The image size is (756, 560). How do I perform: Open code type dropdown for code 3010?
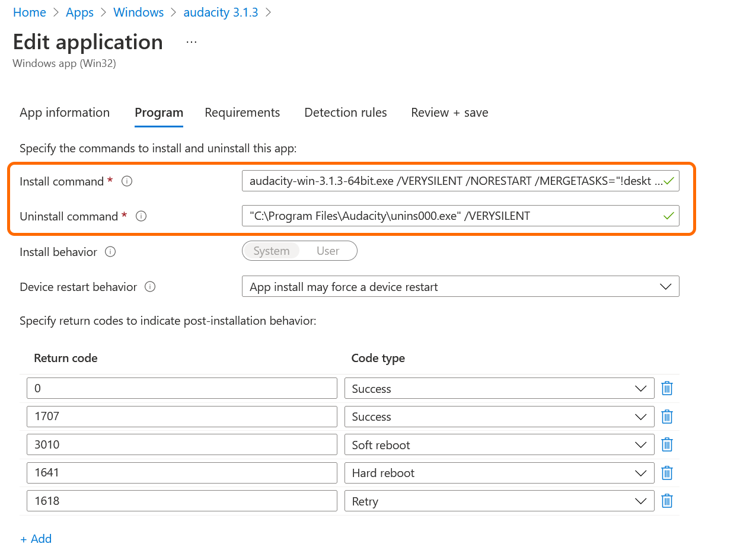499,445
